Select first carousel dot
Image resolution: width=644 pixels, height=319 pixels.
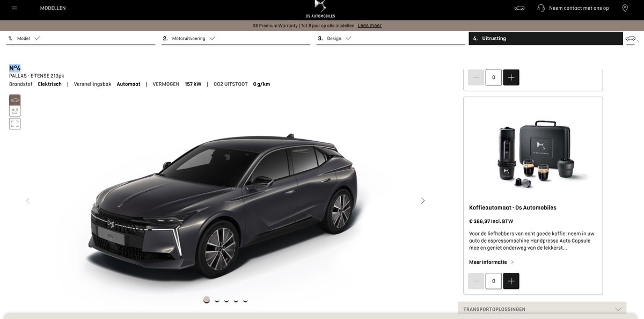[207, 300]
